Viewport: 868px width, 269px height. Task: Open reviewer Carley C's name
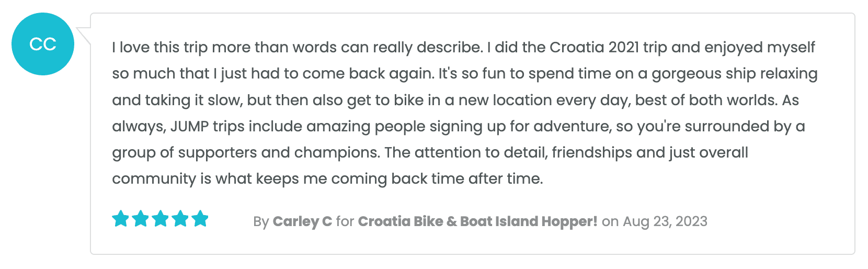[302, 221]
